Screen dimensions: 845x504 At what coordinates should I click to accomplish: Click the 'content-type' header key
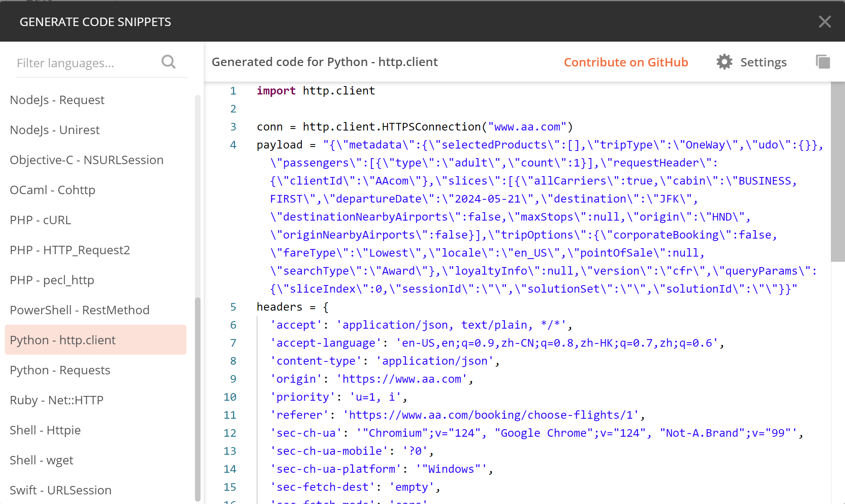315,361
